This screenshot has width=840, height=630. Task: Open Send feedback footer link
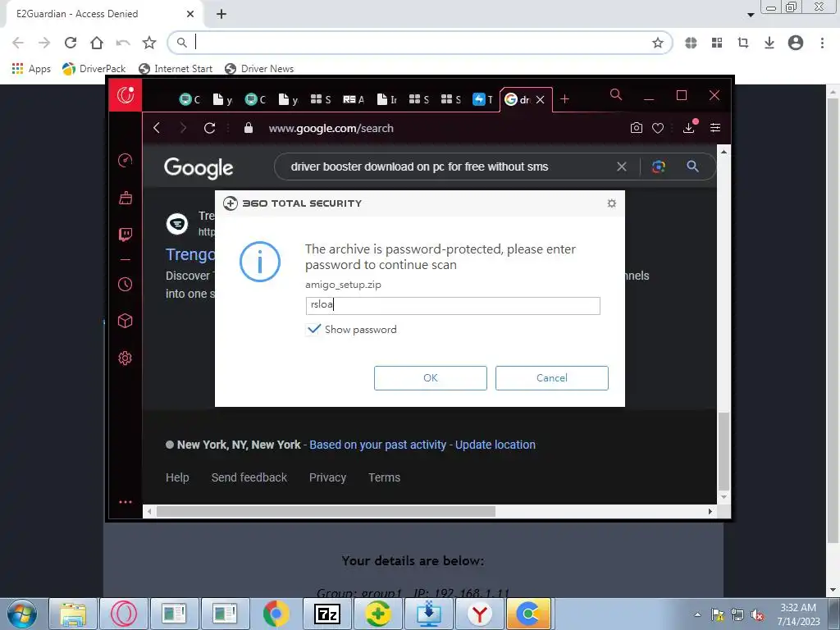(x=249, y=477)
